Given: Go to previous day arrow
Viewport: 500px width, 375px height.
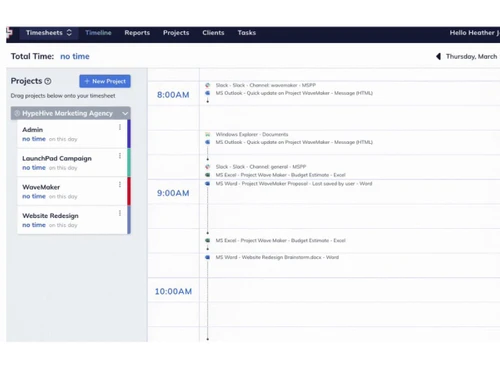Looking at the screenshot, I should pos(438,56).
